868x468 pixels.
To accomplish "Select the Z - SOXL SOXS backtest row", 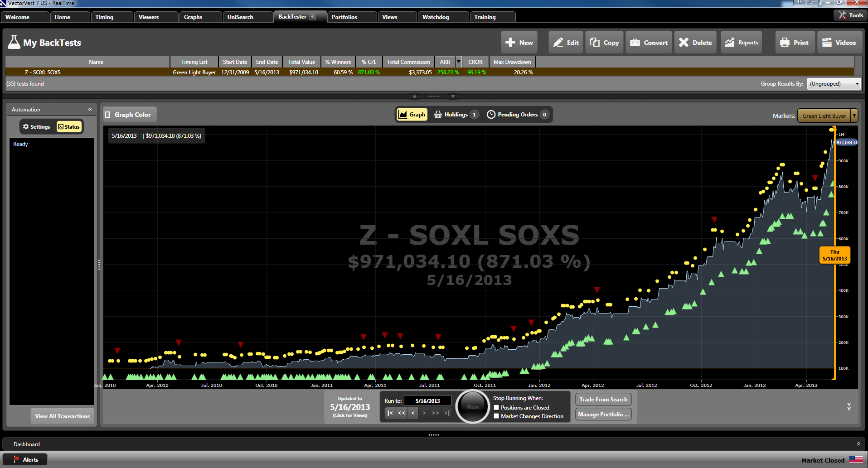I will pyautogui.click(x=429, y=72).
